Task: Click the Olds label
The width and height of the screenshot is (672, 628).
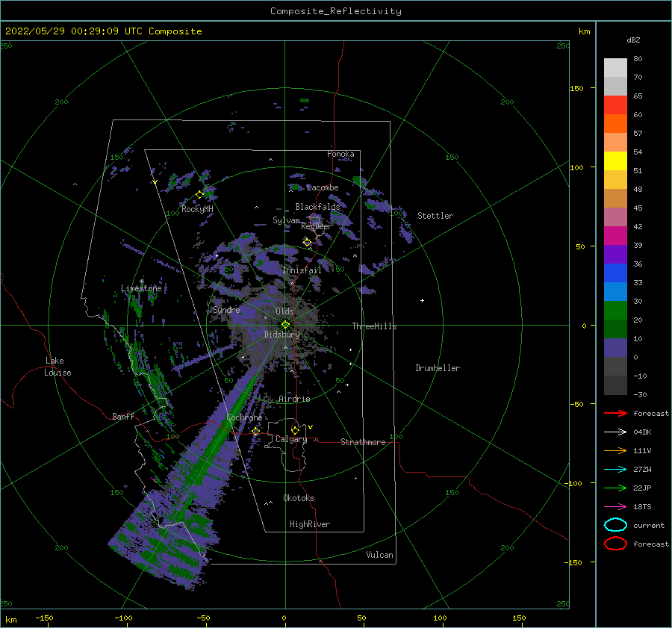Action: pos(285,311)
